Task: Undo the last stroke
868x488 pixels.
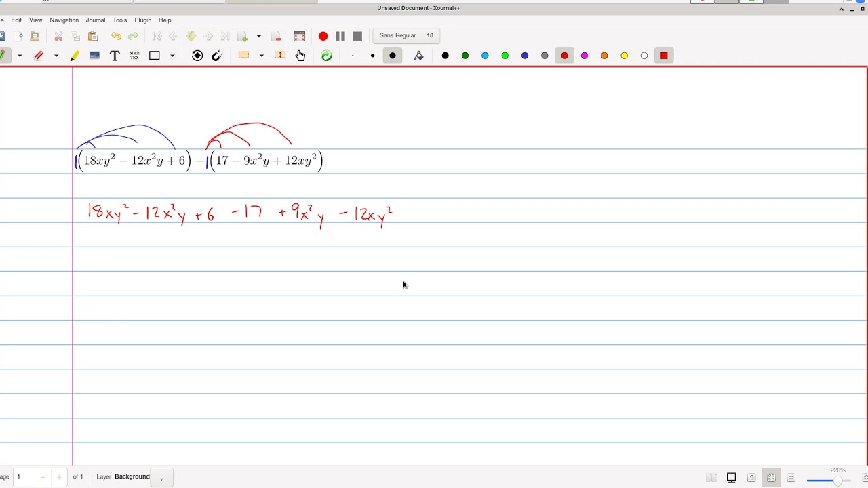Action: 116,36
